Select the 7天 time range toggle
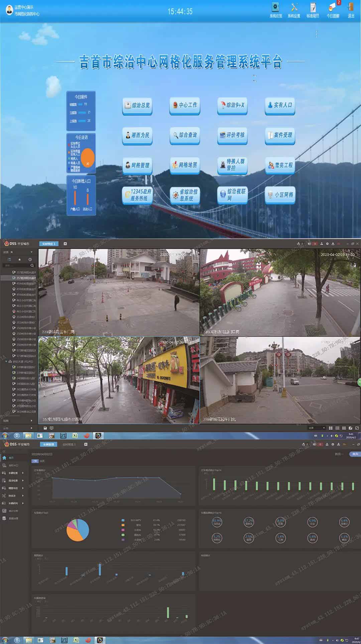Screen dimensions: 361x644 point(35,461)
